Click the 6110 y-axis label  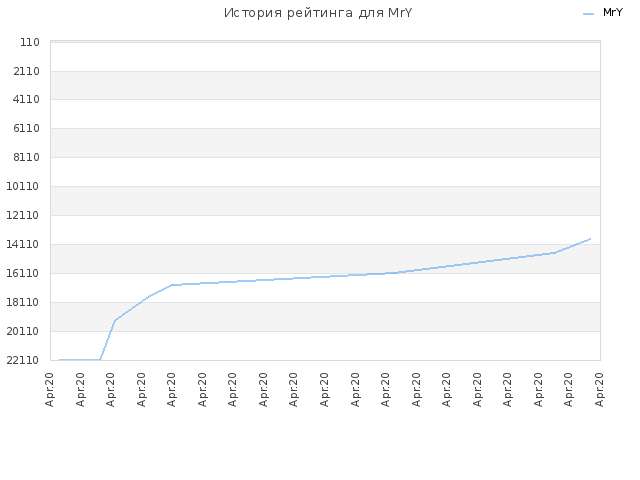coord(27,129)
